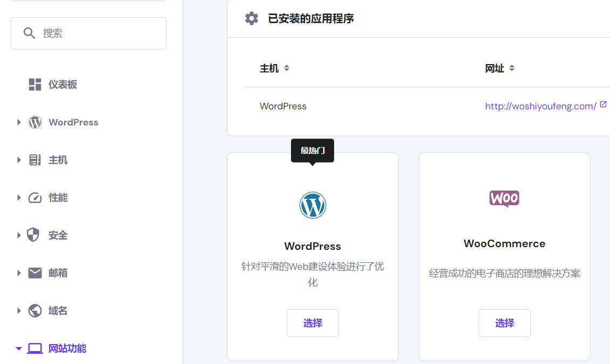This screenshot has width=610, height=364.
Task: Click the 安全 shield icon
Action: click(34, 235)
